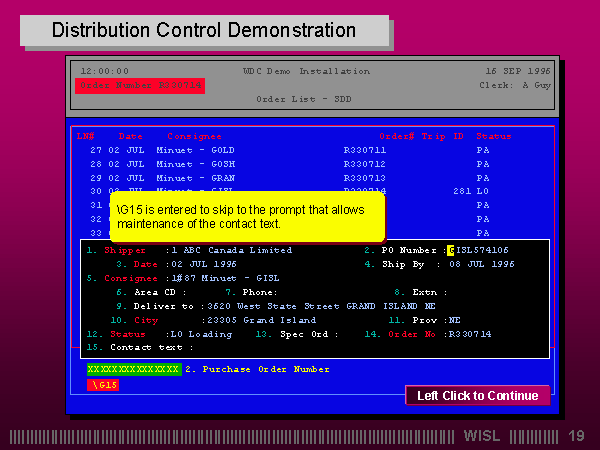Select the Shipper field ABC Canada Limited
Viewport: 600px width, 450px height.
[x=232, y=250]
